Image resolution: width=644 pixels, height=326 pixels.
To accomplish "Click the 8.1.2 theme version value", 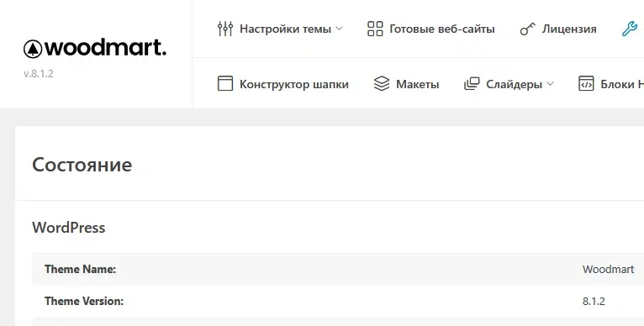I will 594,301.
